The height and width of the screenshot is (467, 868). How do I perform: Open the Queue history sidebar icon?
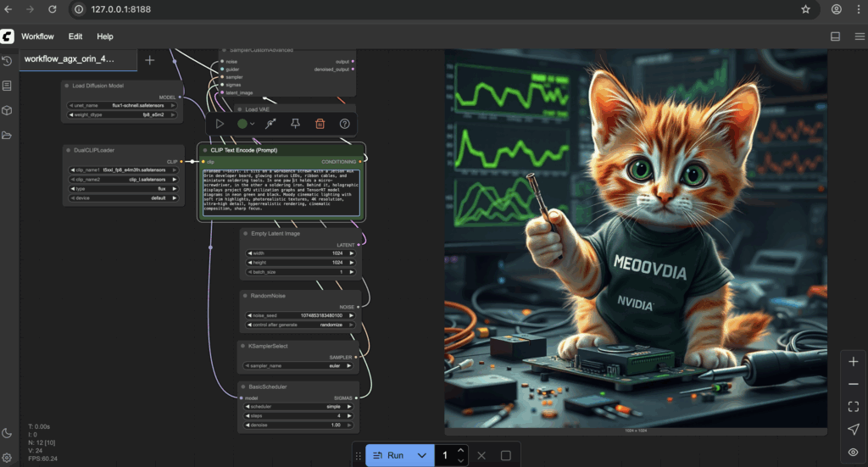click(x=7, y=61)
